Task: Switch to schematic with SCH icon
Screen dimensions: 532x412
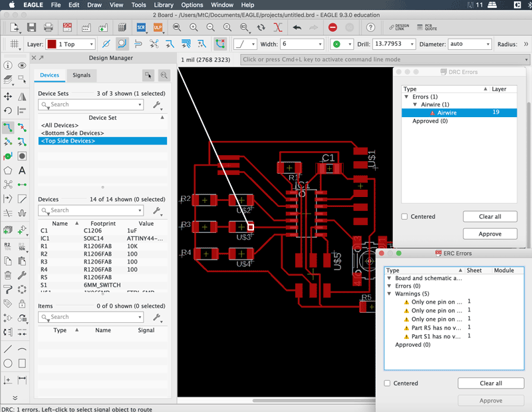Action: click(x=67, y=27)
